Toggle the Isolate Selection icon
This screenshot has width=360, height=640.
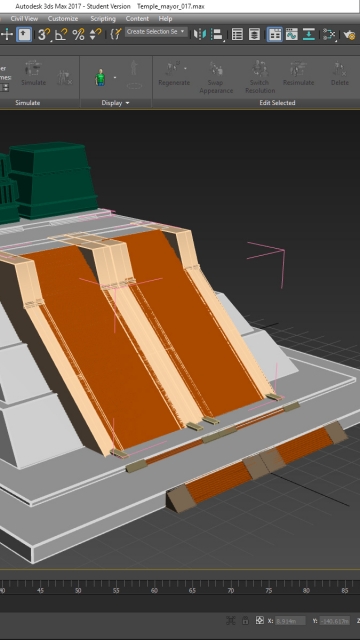(x=231, y=620)
